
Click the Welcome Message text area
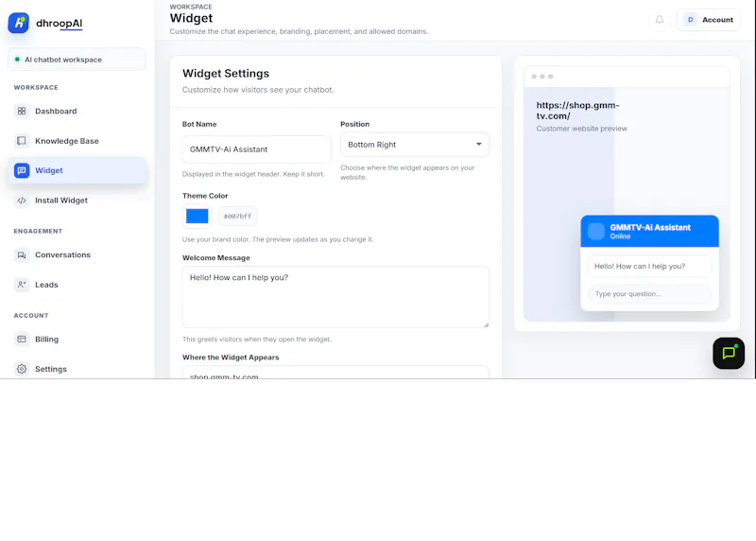(x=335, y=297)
